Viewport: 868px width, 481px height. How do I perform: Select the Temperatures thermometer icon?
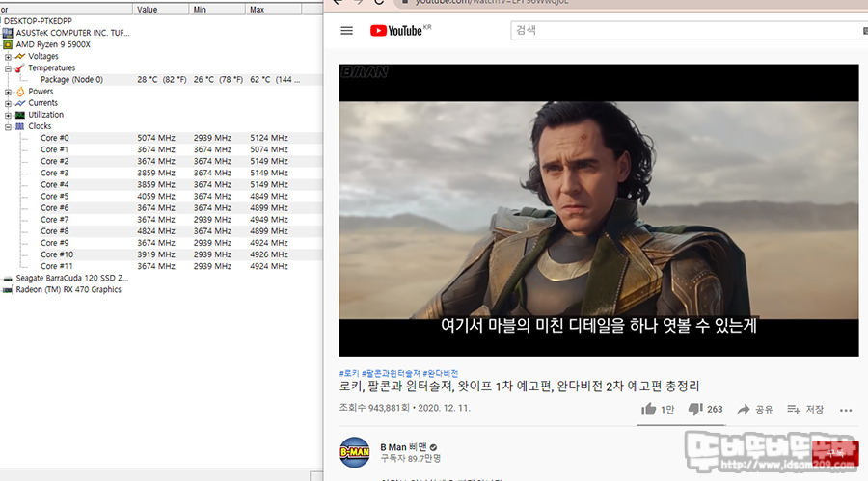20,68
